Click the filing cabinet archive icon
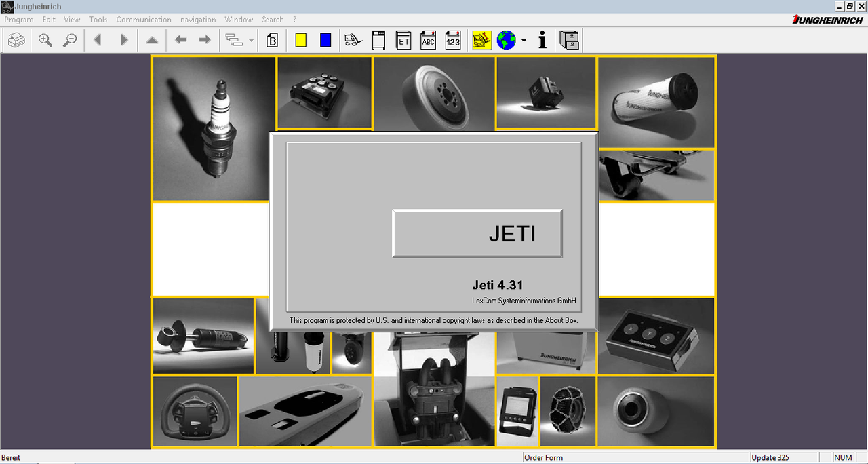 pyautogui.click(x=570, y=41)
